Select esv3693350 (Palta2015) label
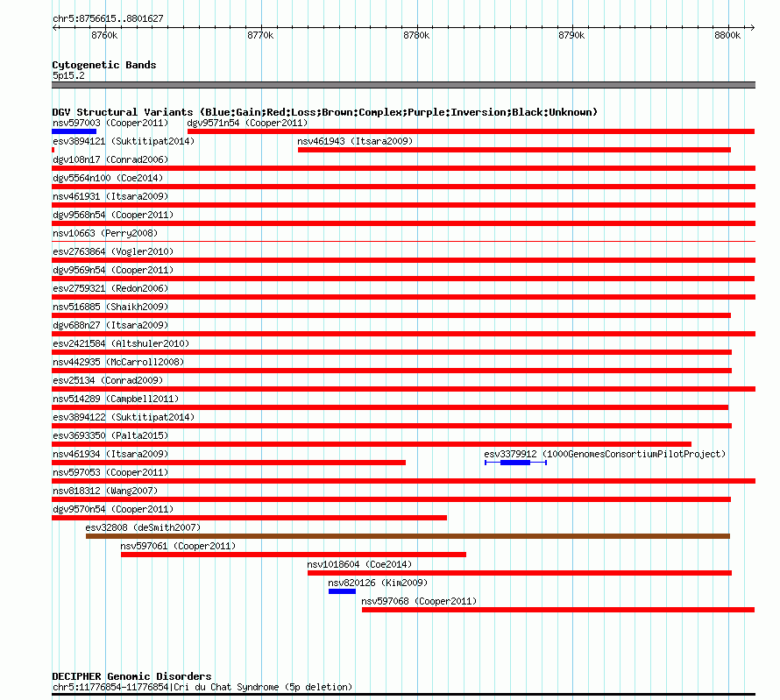The width and height of the screenshot is (780, 700). coord(110,435)
